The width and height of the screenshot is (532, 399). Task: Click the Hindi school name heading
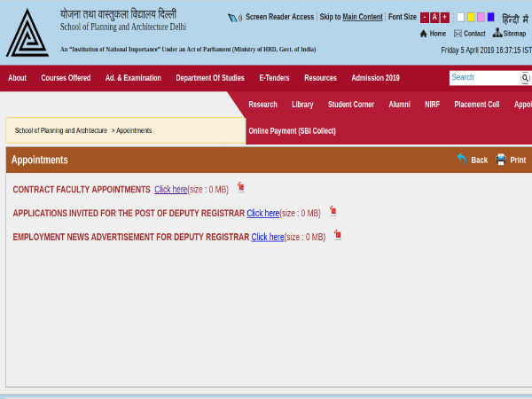(x=118, y=14)
